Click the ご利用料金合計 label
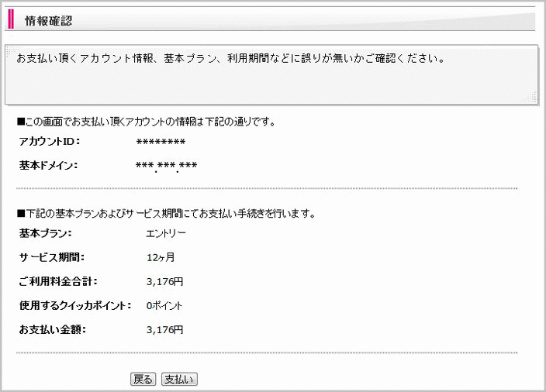The height and width of the screenshot is (392, 546). click(x=58, y=281)
